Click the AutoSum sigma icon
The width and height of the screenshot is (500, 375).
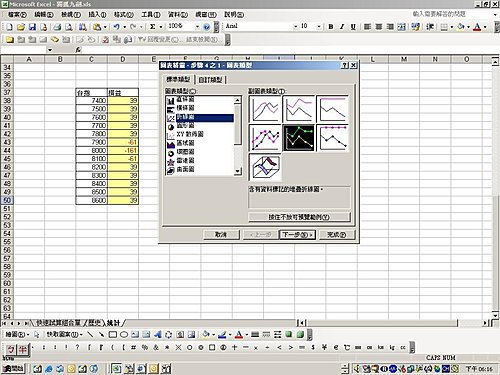(152, 27)
